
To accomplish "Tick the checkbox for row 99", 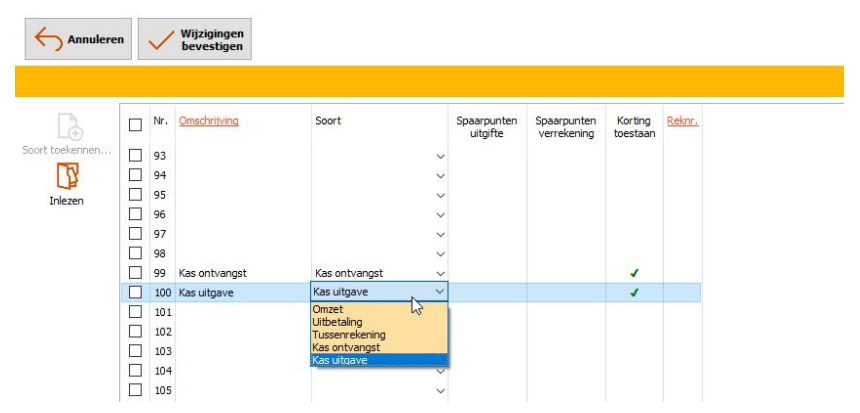I will point(135,273).
